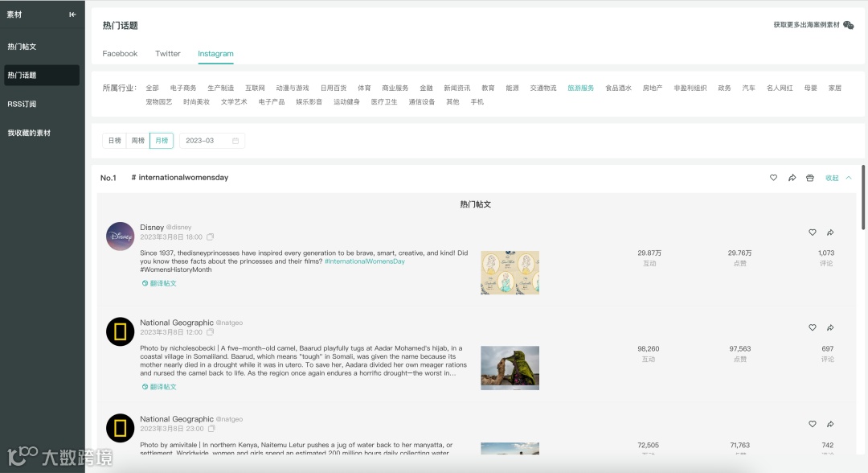Click translate icon under Disney post
The image size is (868, 473).
tap(145, 283)
